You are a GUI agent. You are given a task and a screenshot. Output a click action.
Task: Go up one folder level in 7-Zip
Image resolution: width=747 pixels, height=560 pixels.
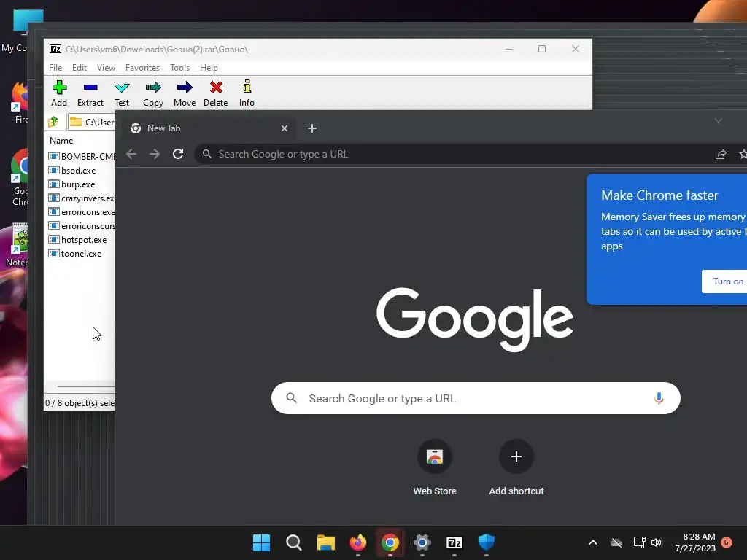[53, 122]
